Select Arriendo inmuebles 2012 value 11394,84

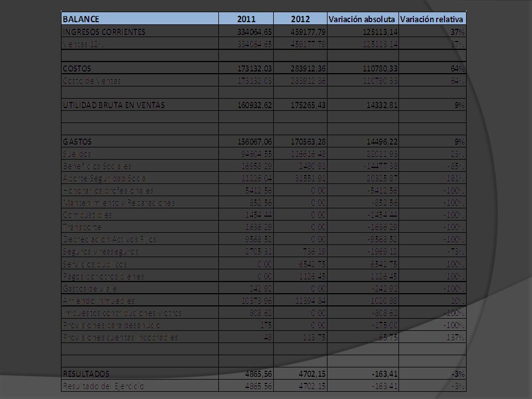tap(310, 300)
